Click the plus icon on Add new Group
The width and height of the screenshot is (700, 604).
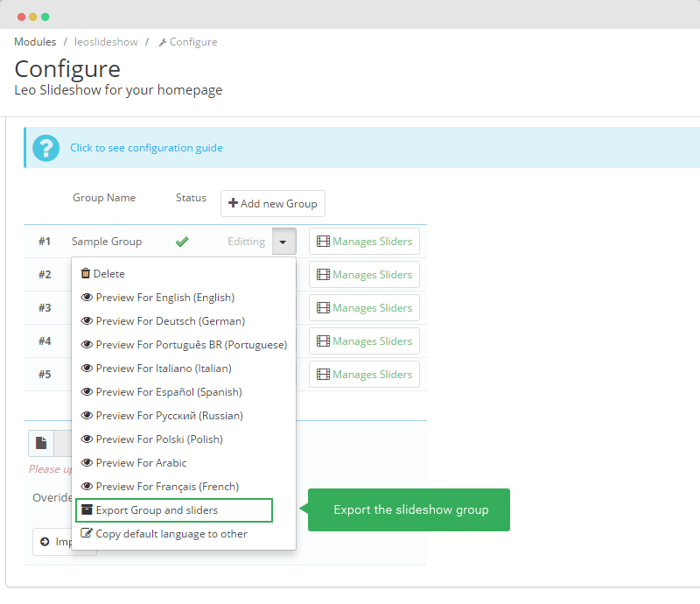tap(233, 203)
